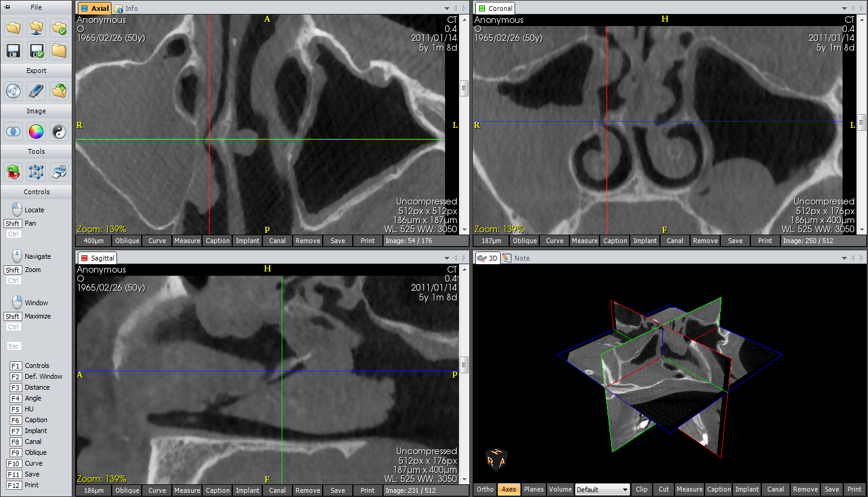This screenshot has width=868, height=497.
Task: Toggle Volume rendering in 3D toolbar
Action: tap(560, 489)
